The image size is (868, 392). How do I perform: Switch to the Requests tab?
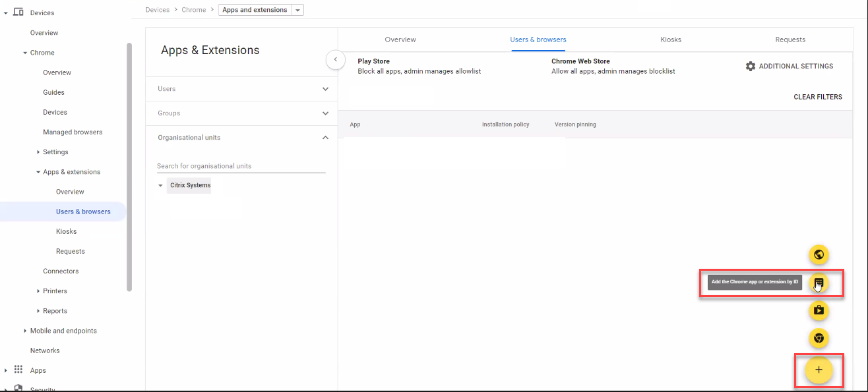coord(790,40)
